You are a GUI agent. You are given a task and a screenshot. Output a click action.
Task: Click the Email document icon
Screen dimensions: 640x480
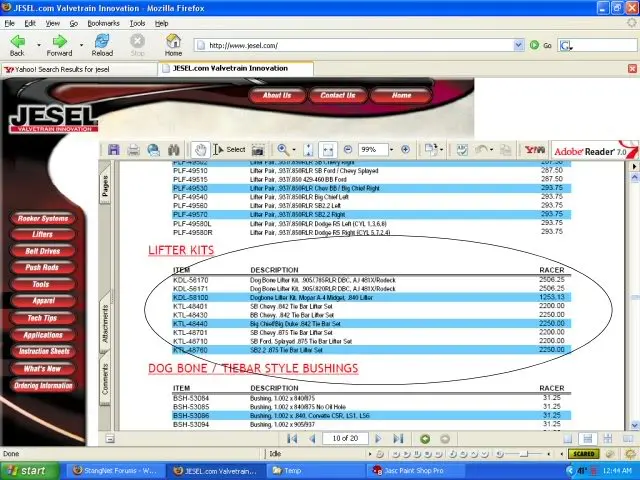(153, 150)
